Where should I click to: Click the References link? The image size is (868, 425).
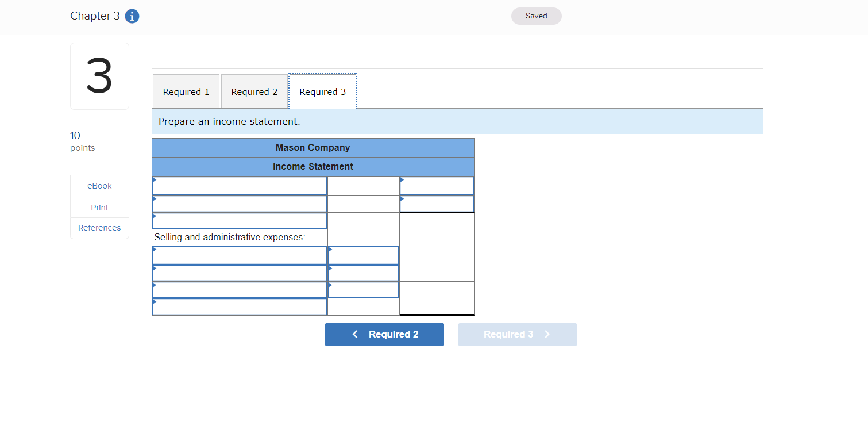[x=99, y=228]
